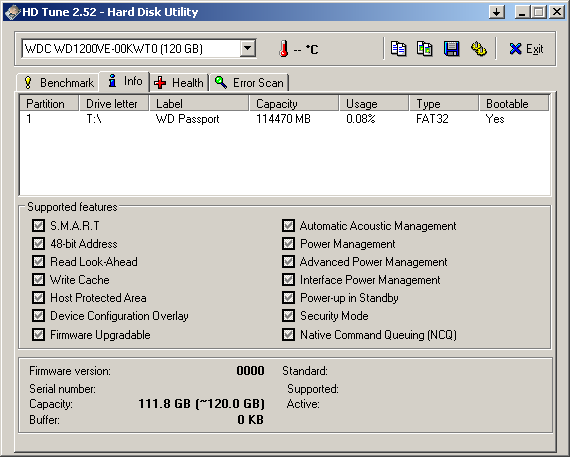Screen dimensions: 570x457
Task: Click the HD Tune title bar app icon
Action: click(x=12, y=12)
